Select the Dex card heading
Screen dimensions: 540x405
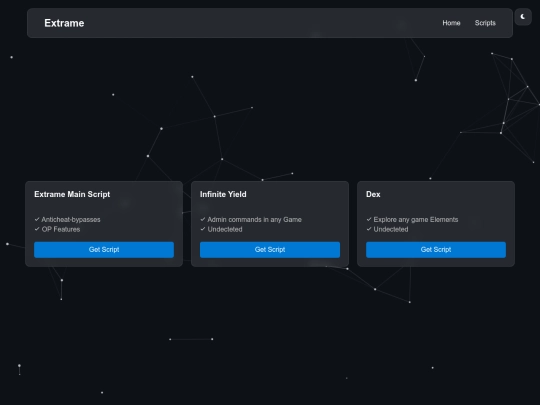(x=373, y=194)
